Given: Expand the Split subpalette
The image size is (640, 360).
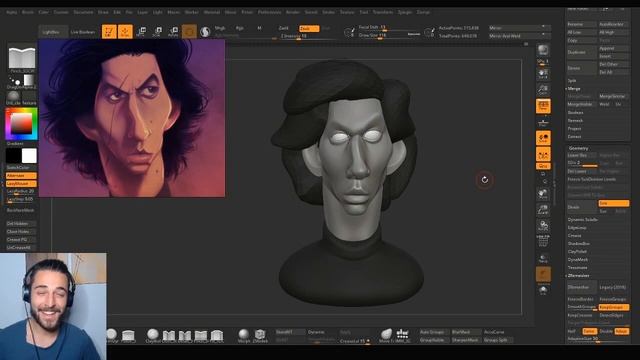Looking at the screenshot, I should pos(572,80).
